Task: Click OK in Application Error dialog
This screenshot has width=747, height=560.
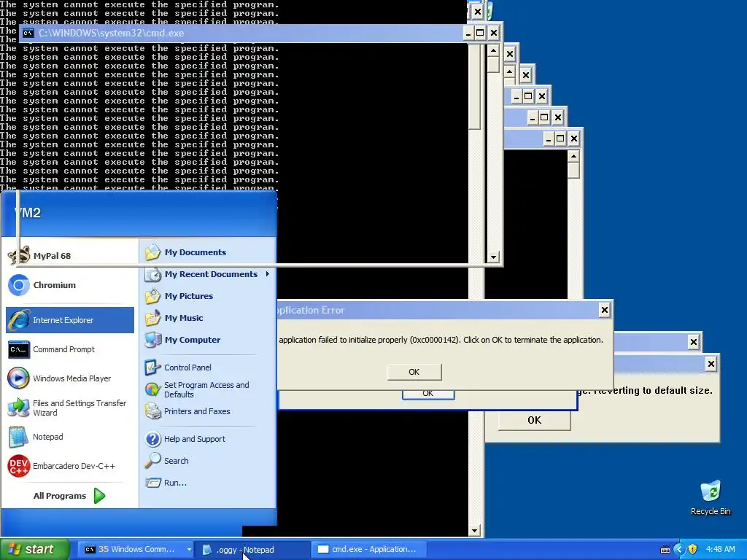Action: (414, 372)
